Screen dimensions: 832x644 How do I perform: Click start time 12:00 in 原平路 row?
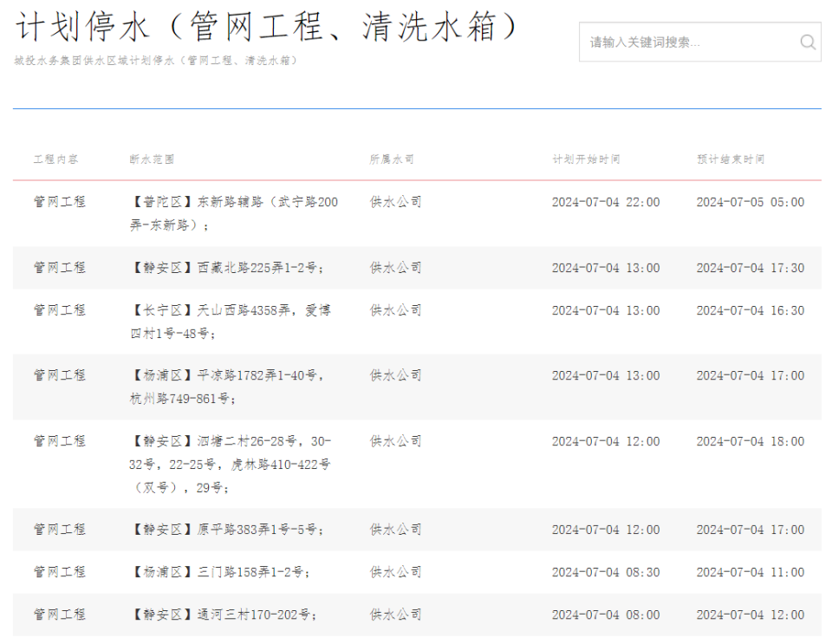(606, 530)
